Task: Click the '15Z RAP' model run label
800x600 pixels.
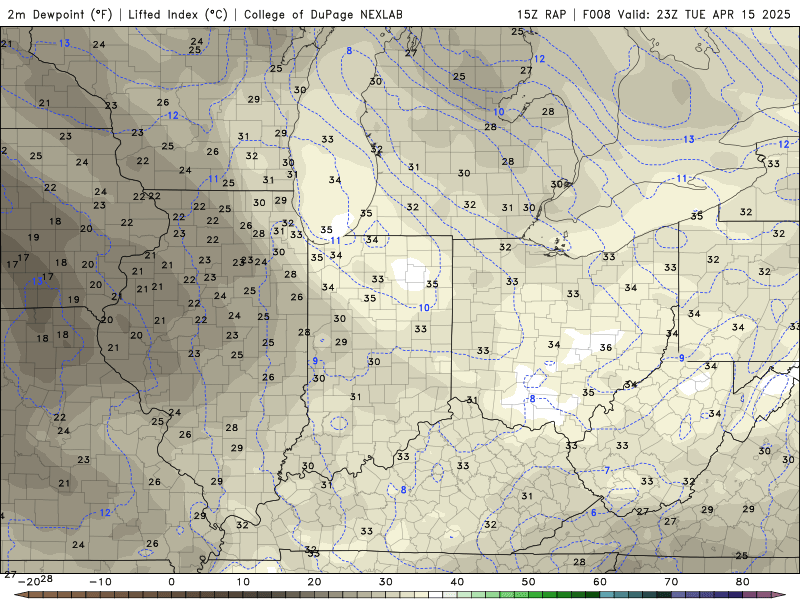Action: [541, 14]
